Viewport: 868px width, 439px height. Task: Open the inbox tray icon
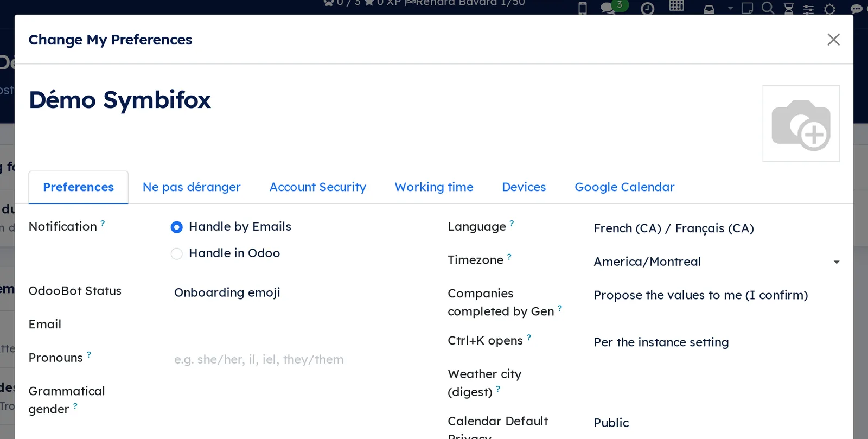(709, 9)
